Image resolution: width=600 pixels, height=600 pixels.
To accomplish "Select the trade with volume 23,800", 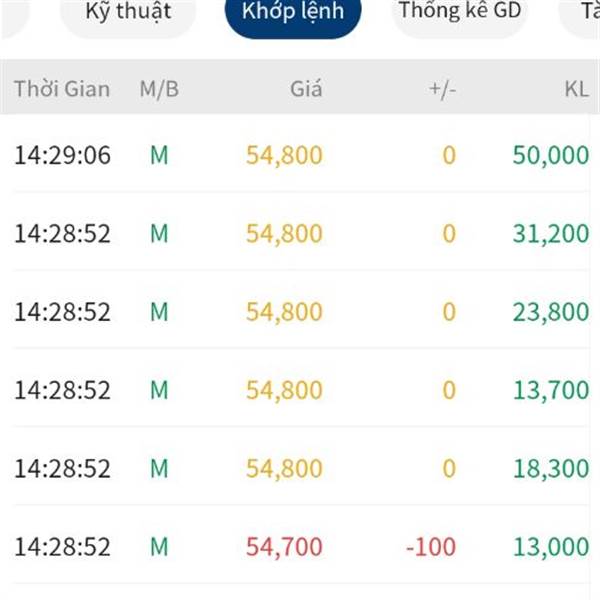I will click(301, 311).
